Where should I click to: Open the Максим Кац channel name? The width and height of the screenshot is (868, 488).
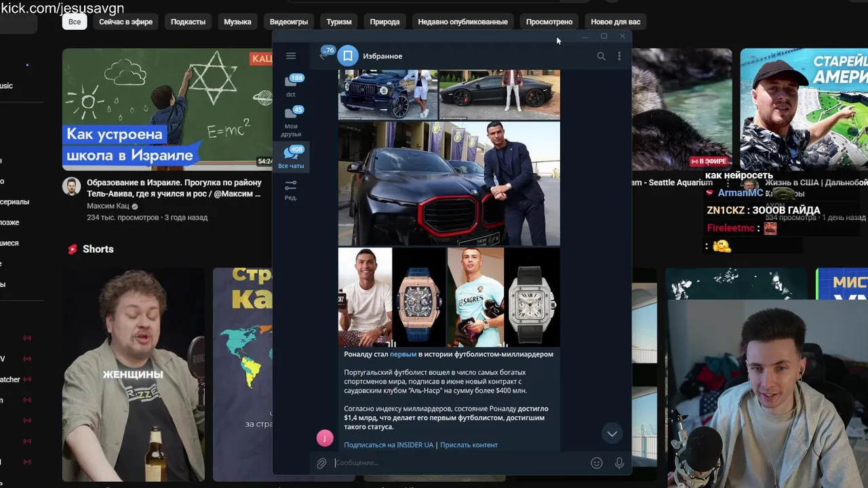click(108, 206)
